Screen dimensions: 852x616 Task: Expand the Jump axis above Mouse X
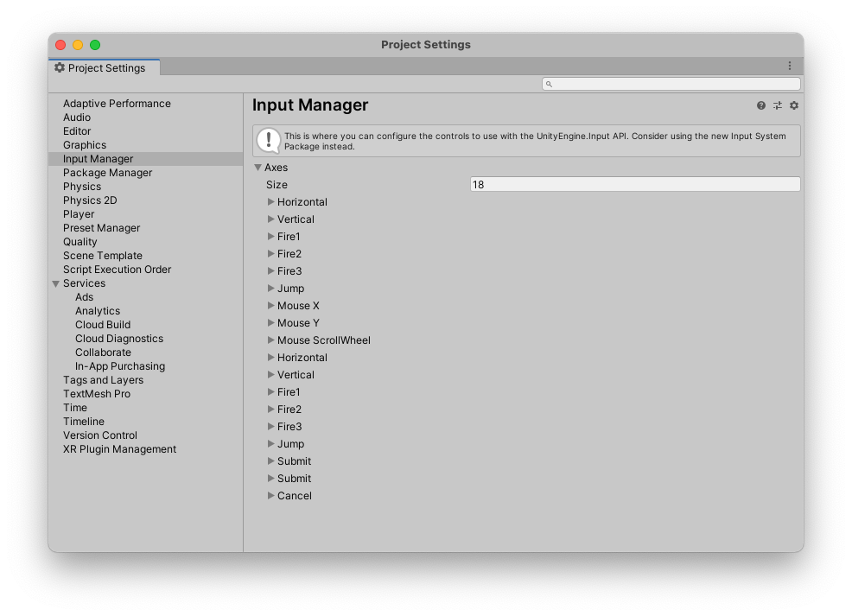point(270,288)
